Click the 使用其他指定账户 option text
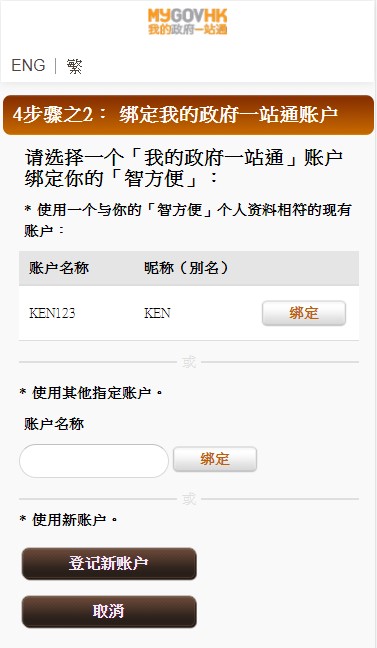The height and width of the screenshot is (648, 377). pyautogui.click(x=91, y=393)
